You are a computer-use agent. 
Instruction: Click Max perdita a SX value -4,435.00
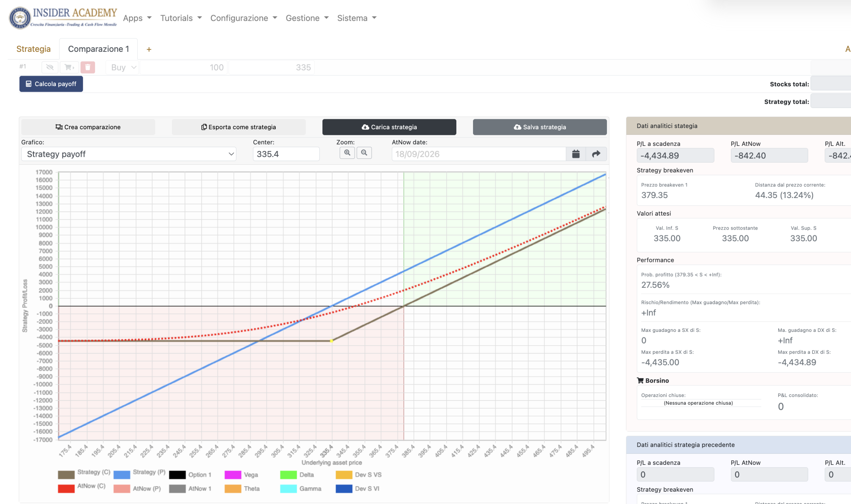[x=660, y=362]
